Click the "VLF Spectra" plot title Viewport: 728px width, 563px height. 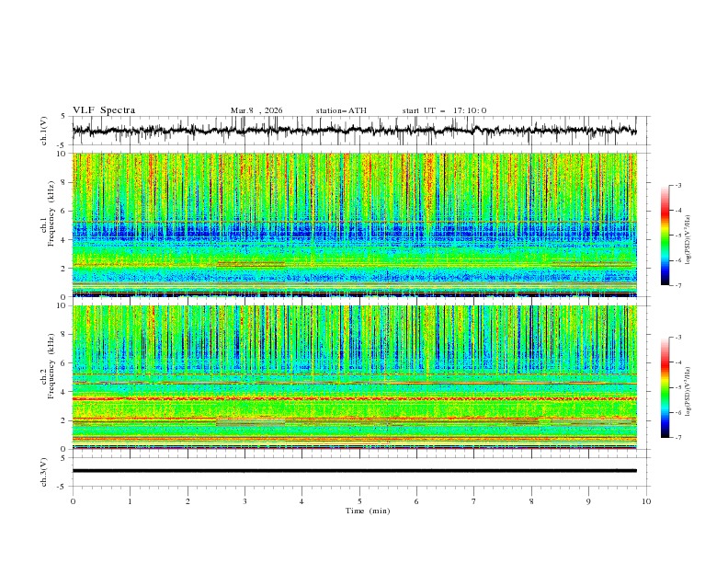pyautogui.click(x=104, y=110)
